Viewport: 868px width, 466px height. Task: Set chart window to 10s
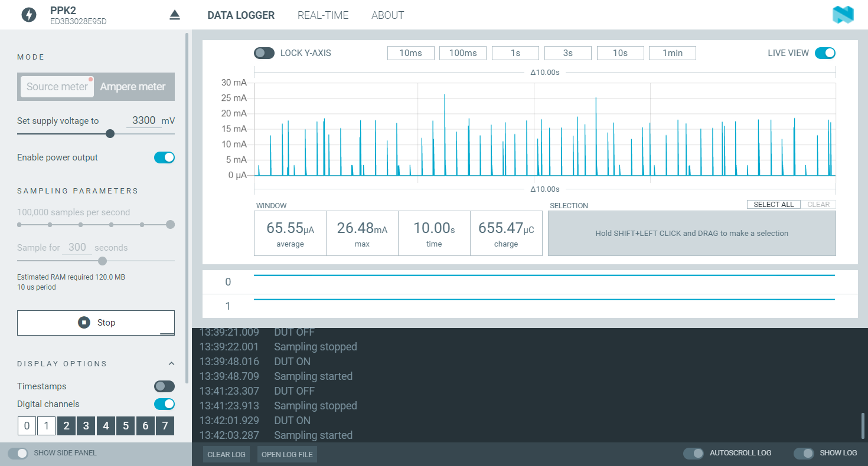(x=620, y=53)
